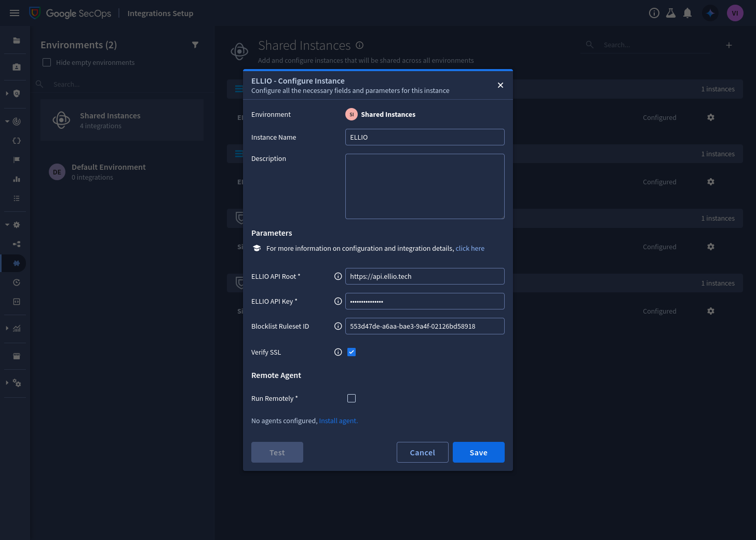756x540 pixels.
Task: Enable the Run Remotely checkbox
Action: point(352,398)
